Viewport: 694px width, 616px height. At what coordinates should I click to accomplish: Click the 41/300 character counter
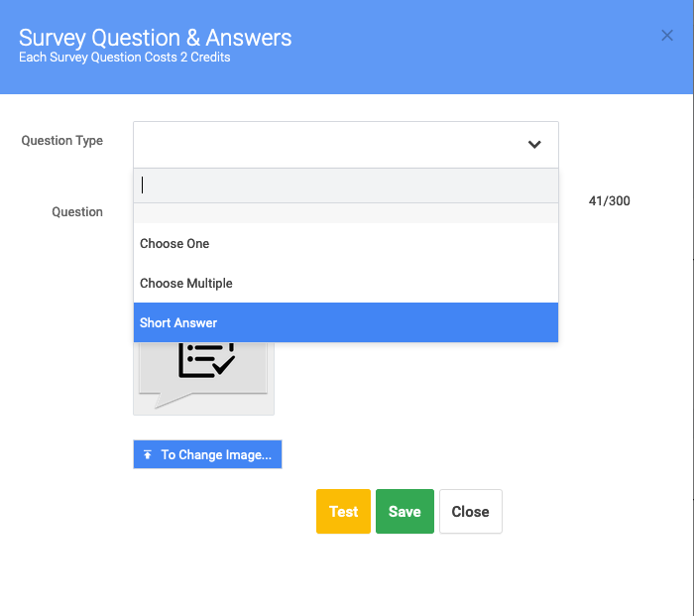[609, 201]
